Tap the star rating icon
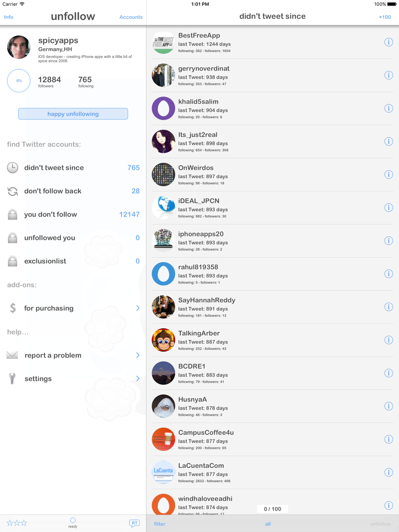The width and height of the screenshot is (399, 532). click(17, 523)
